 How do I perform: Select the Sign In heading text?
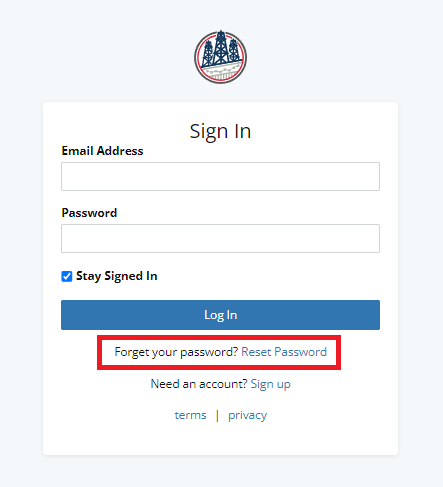[x=220, y=132]
